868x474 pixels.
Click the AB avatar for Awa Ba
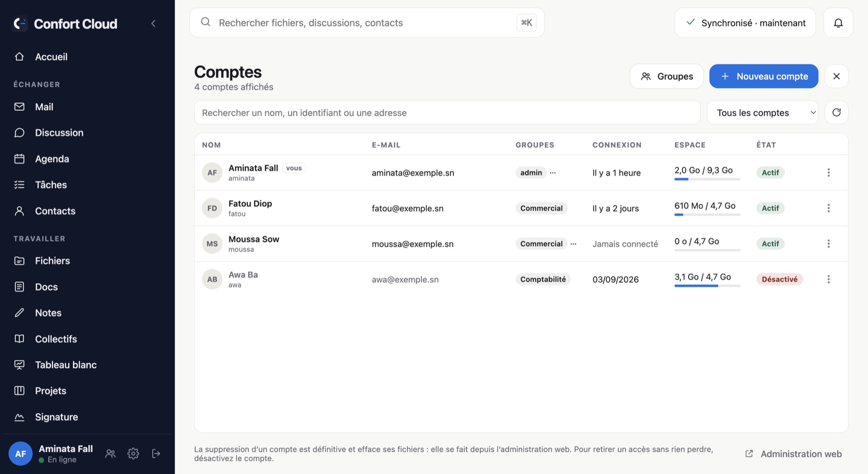click(212, 279)
